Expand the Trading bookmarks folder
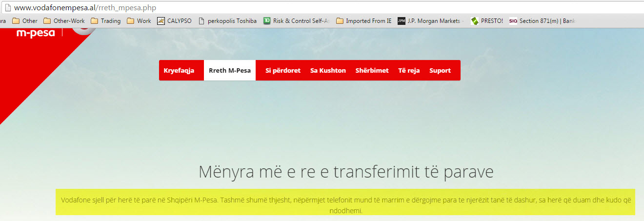The width and height of the screenshot is (644, 221). [106, 21]
